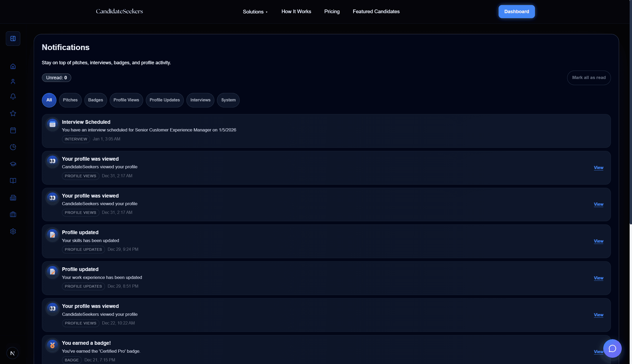632x364 pixels.
Task: Open the Featured Candidates nav link
Action: pyautogui.click(x=376, y=12)
